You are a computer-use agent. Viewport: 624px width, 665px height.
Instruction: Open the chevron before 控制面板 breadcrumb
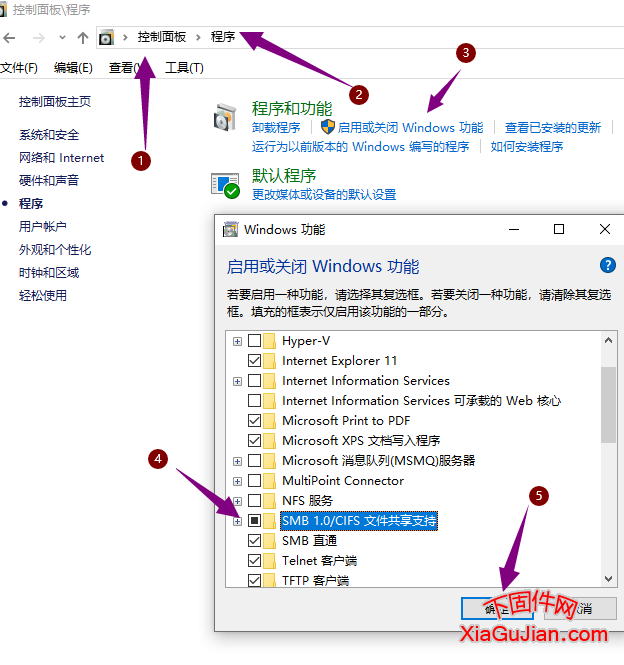(x=125, y=38)
